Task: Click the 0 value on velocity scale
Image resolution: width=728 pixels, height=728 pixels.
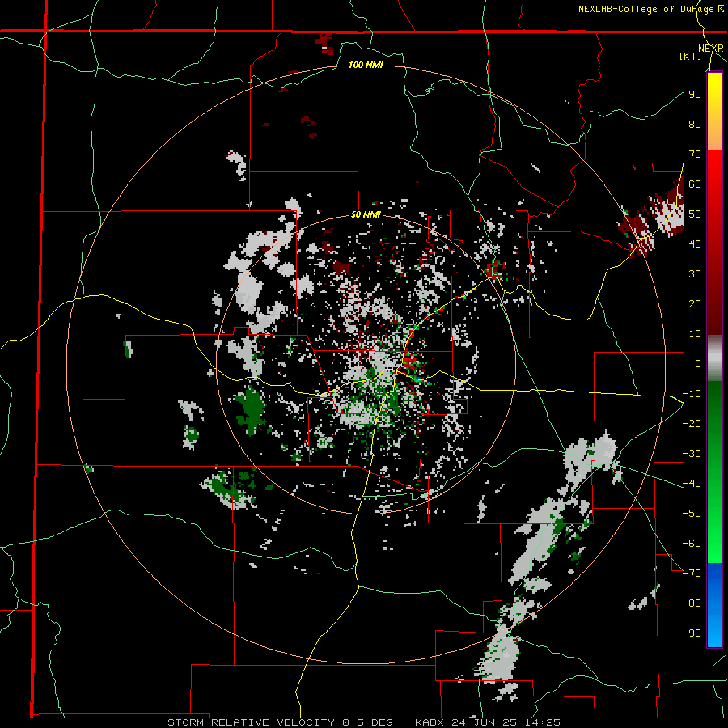Action: point(698,364)
